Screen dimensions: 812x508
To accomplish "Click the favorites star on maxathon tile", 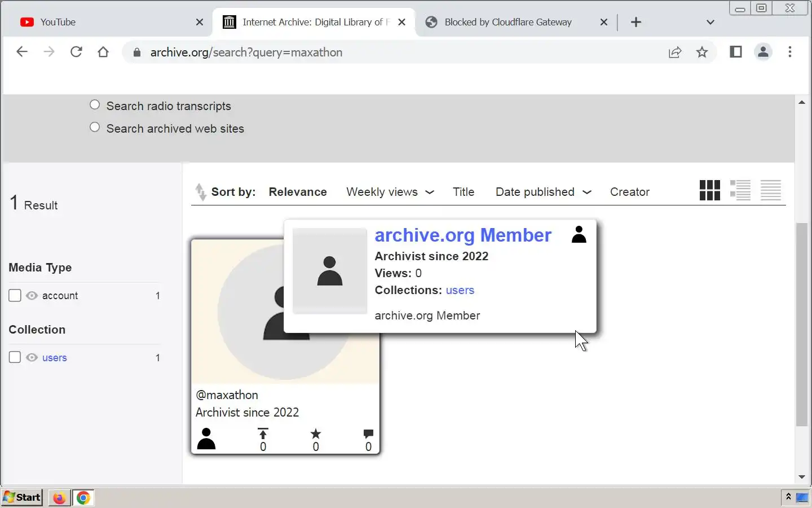I will (316, 433).
